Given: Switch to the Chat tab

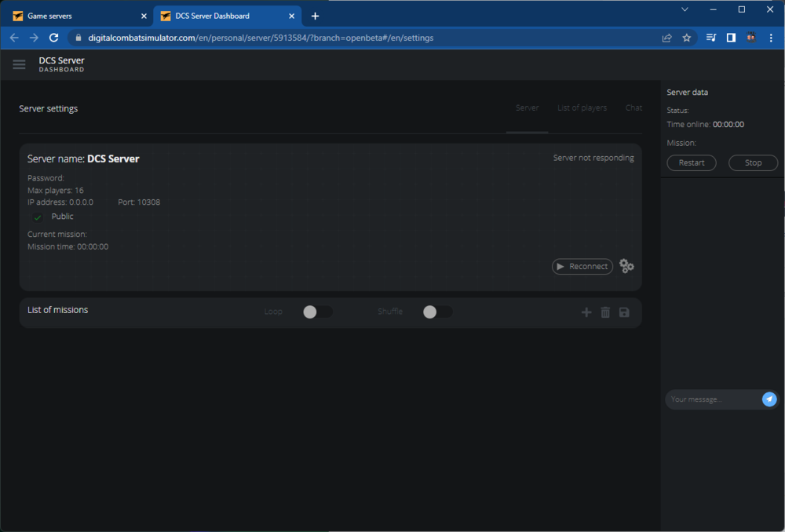Looking at the screenshot, I should tap(633, 107).
